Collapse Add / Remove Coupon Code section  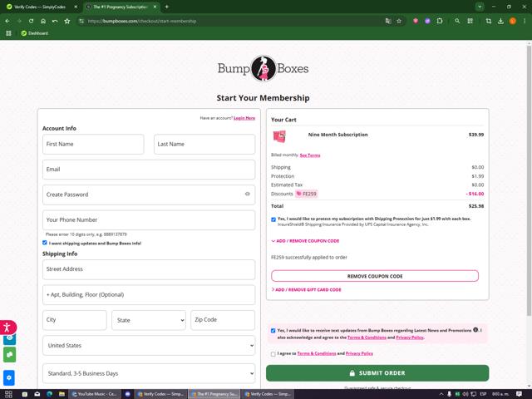pos(305,241)
